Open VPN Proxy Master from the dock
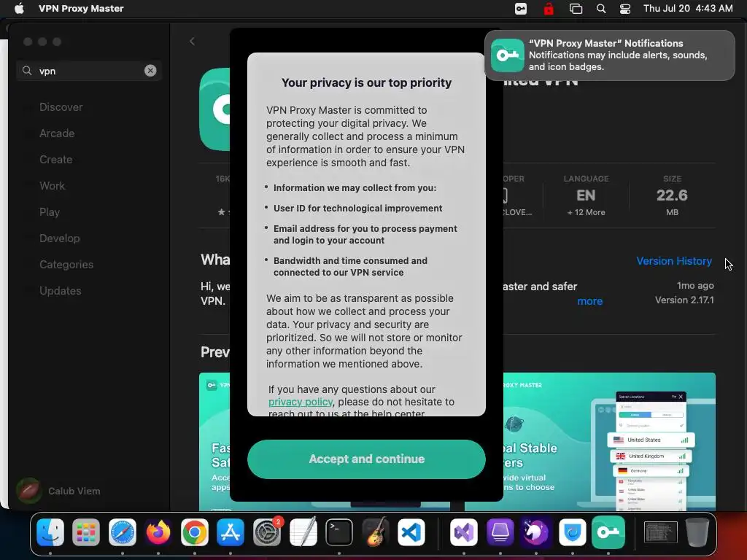Screen dimensions: 747x560 click(x=608, y=532)
